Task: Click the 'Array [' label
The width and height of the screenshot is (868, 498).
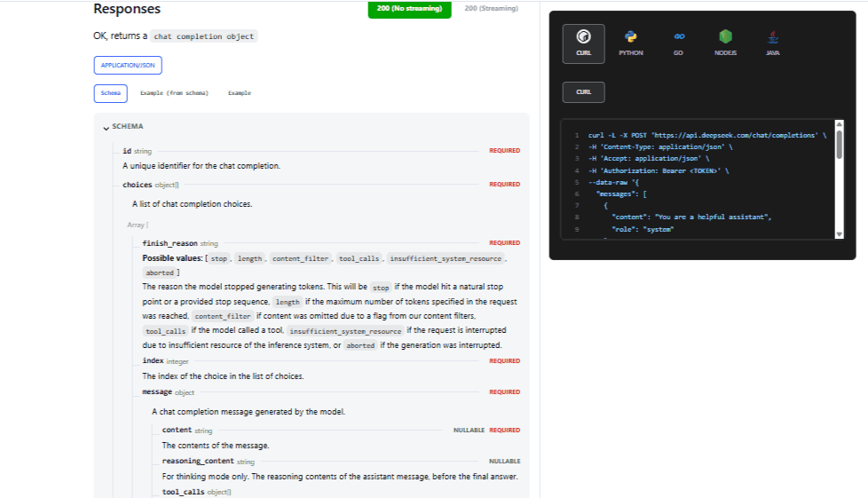Action: point(138,225)
